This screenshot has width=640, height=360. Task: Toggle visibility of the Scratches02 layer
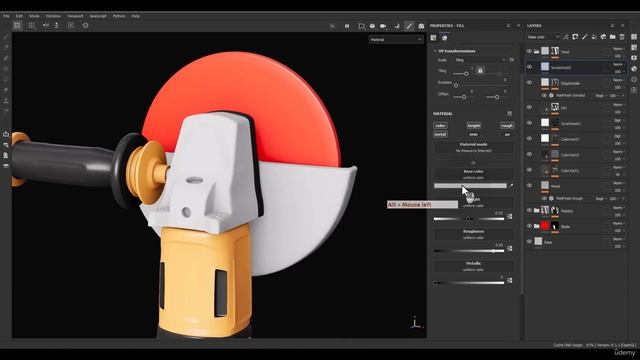coord(529,67)
